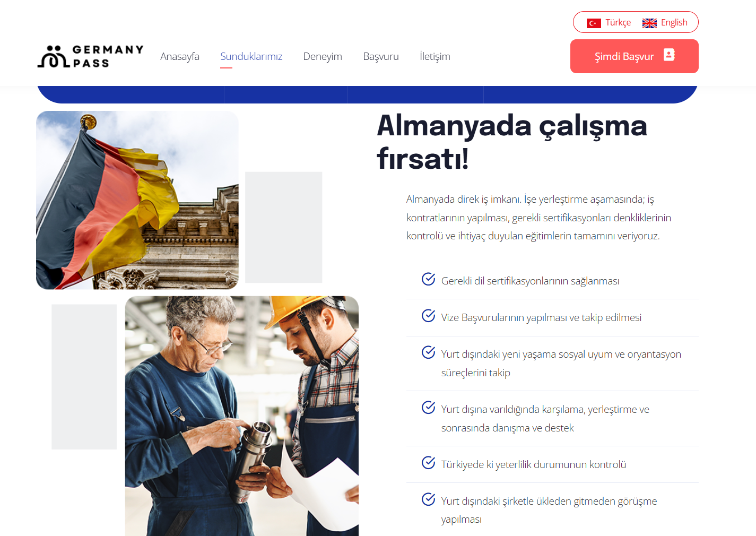756x536 pixels.
Task: Switch language to English
Action: [665, 22]
